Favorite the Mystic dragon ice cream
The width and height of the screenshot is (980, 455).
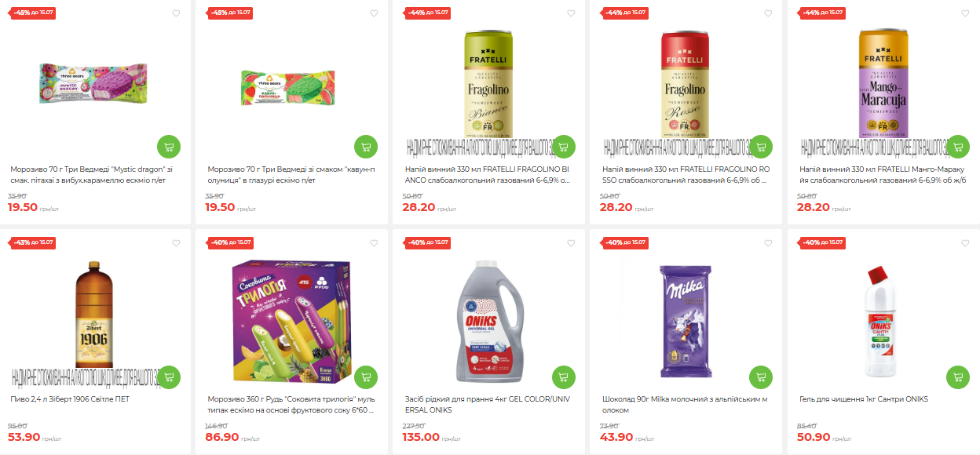[176, 13]
